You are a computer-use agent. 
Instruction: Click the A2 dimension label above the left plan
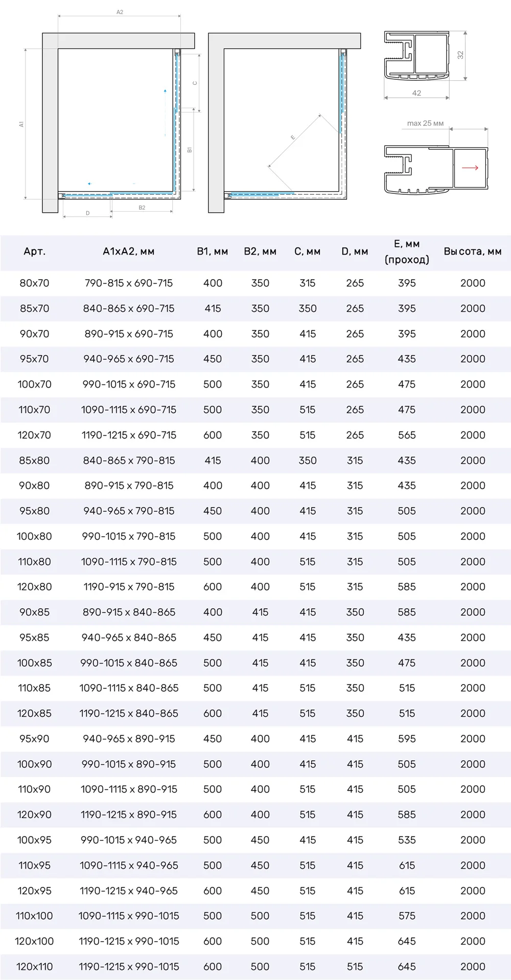click(x=120, y=12)
